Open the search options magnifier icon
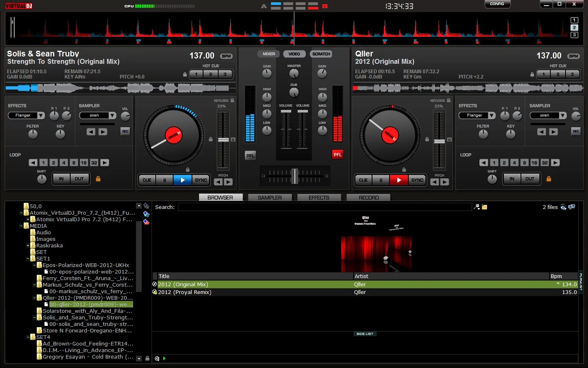 [477, 207]
